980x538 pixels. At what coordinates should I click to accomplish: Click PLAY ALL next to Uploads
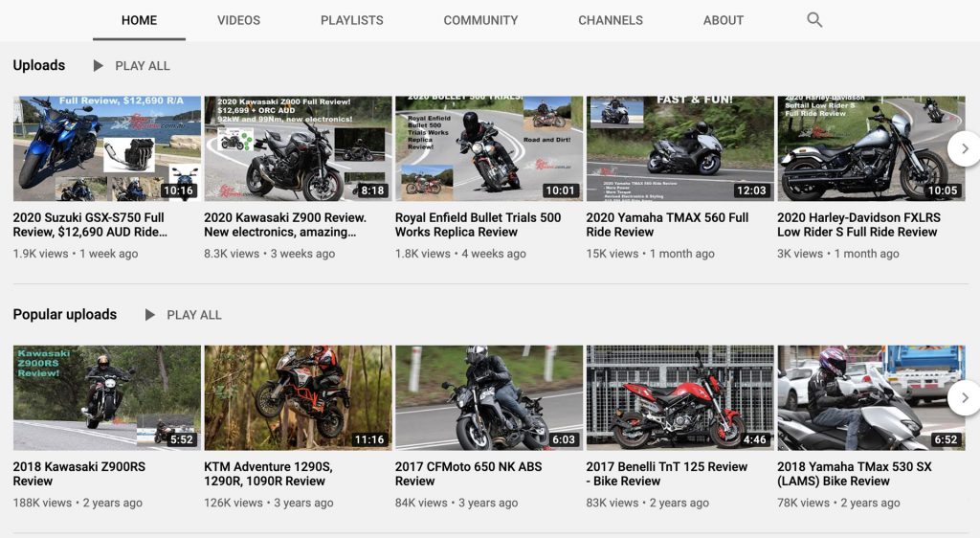[143, 66]
